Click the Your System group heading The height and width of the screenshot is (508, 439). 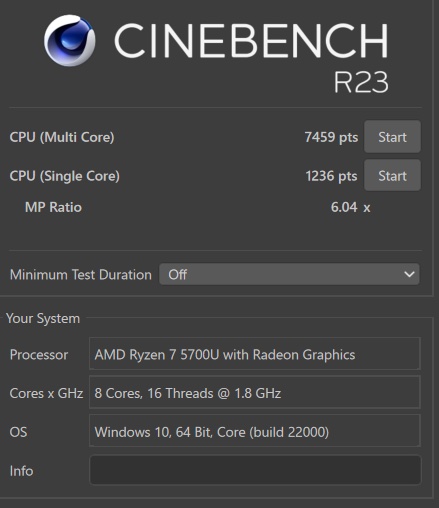tap(43, 318)
